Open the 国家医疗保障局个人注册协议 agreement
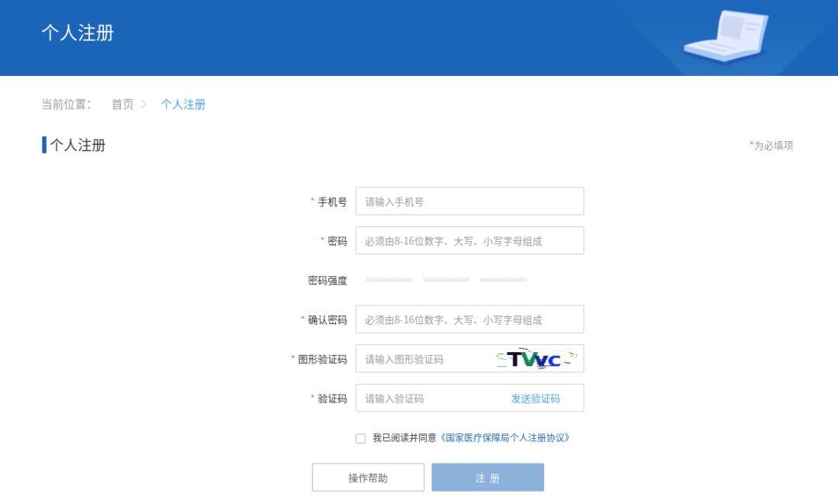Screen dimensions: 838x504 point(506,438)
